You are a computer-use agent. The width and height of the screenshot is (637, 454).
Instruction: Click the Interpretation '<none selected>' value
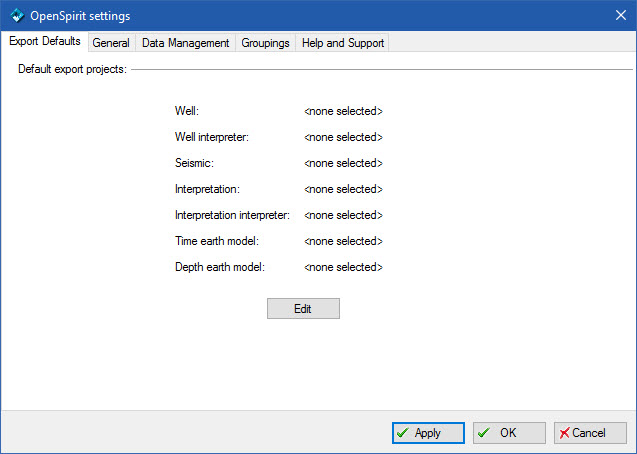tap(343, 189)
